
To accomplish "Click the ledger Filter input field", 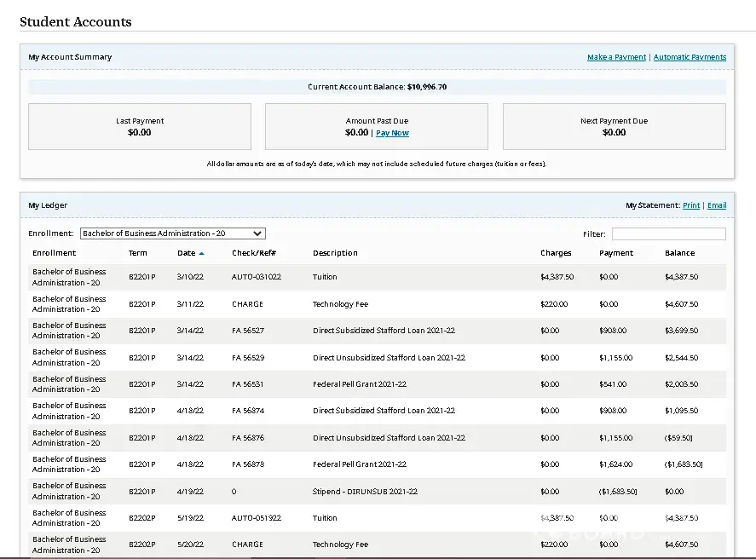I will pos(668,233).
